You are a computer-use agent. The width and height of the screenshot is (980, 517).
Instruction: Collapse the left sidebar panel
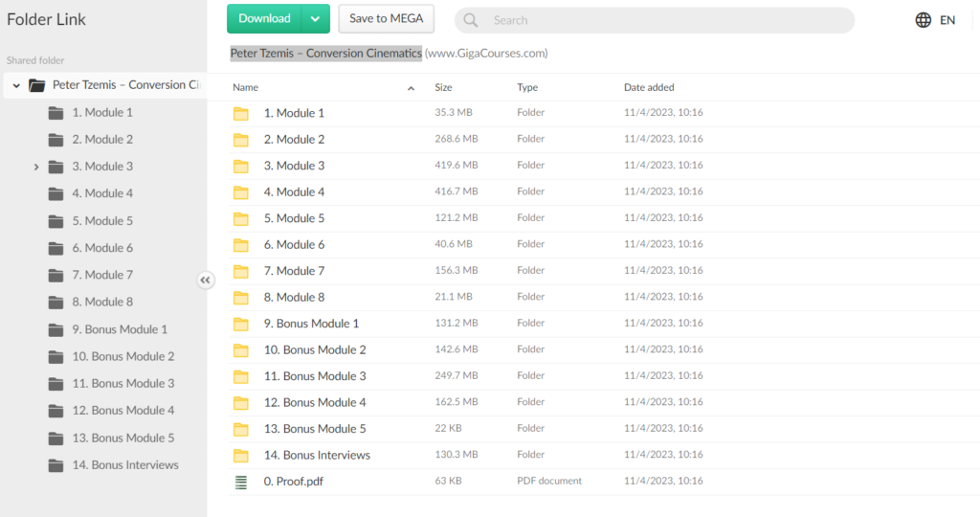(206, 281)
